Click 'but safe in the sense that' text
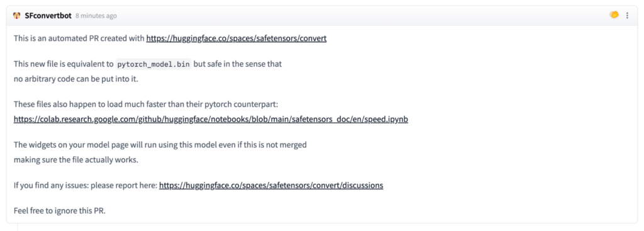This screenshot has height=231, width=644. 237,64
